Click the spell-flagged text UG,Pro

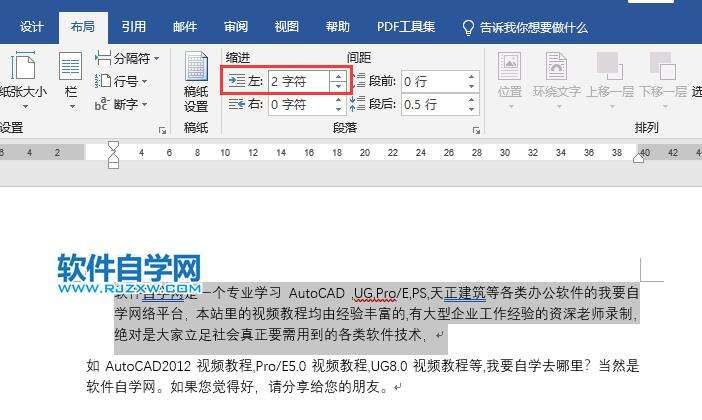(374, 293)
